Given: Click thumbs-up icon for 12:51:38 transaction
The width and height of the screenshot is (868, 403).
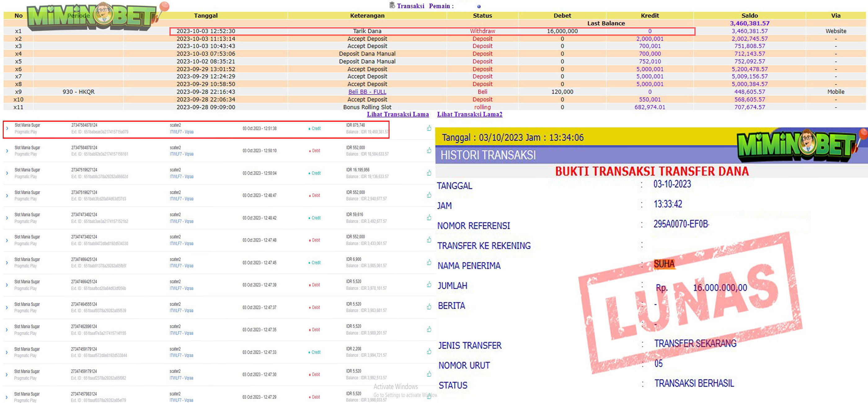Looking at the screenshot, I should pos(429,128).
